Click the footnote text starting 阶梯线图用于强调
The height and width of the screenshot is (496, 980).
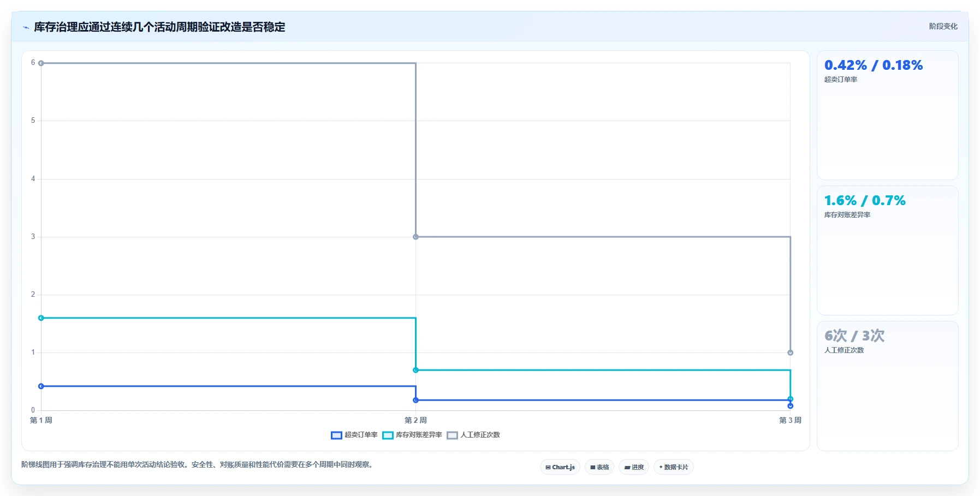[198, 465]
